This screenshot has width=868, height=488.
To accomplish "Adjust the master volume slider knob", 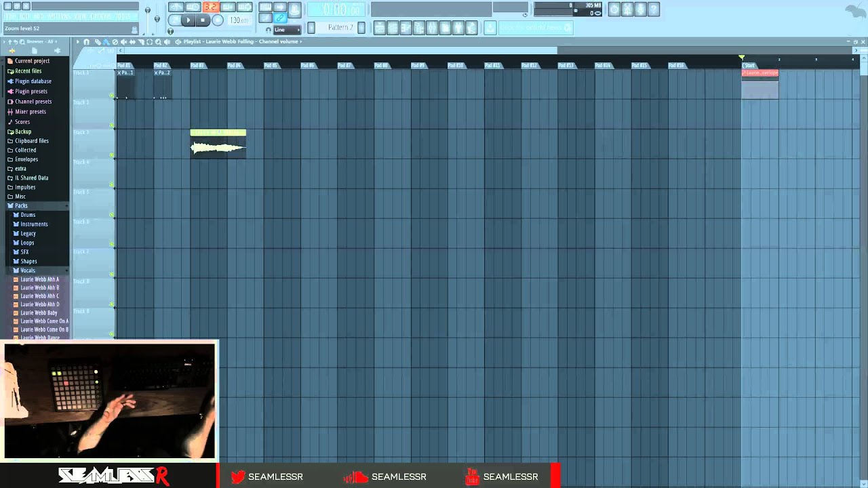I will 148,9.
